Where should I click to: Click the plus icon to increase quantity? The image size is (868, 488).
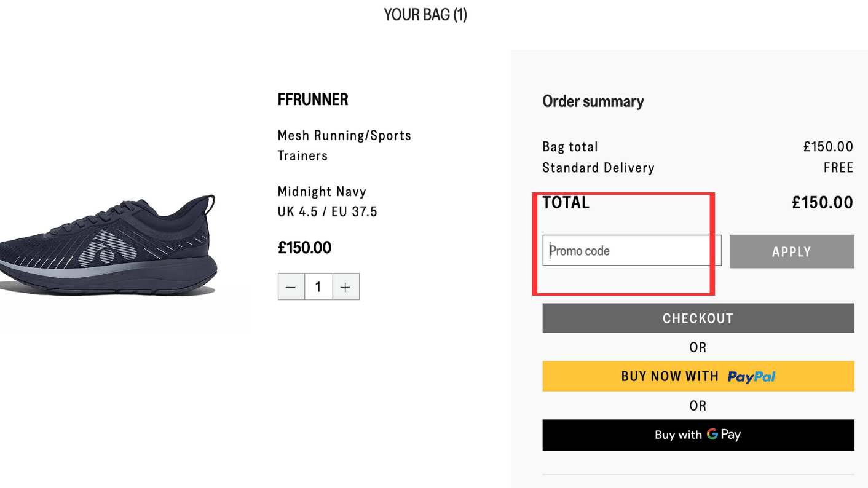coord(345,286)
